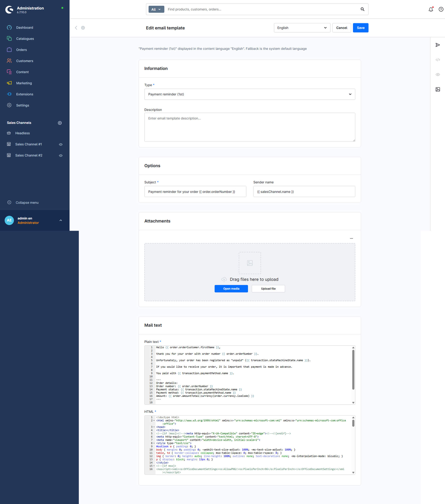This screenshot has height=504, width=445.
Task: Click the notifications bell icon
Action: click(x=431, y=9)
